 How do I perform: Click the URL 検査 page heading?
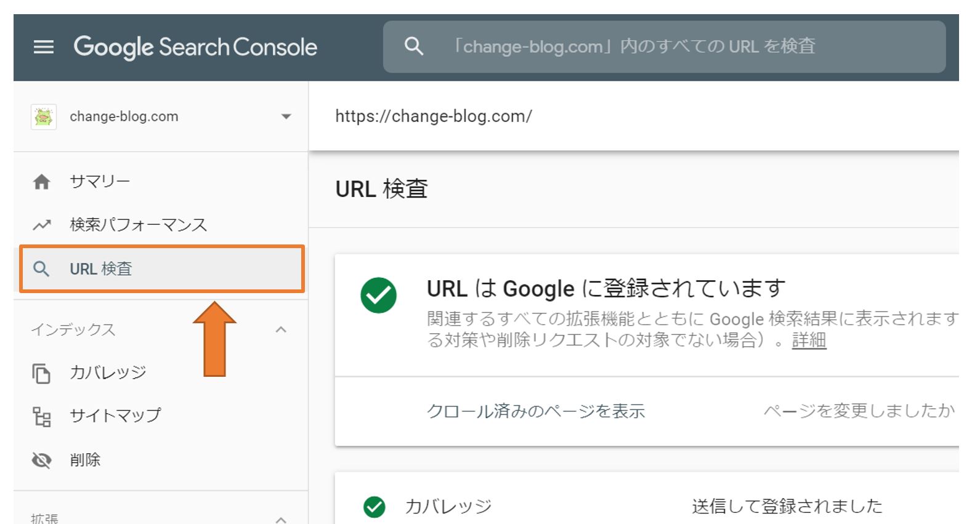point(381,189)
